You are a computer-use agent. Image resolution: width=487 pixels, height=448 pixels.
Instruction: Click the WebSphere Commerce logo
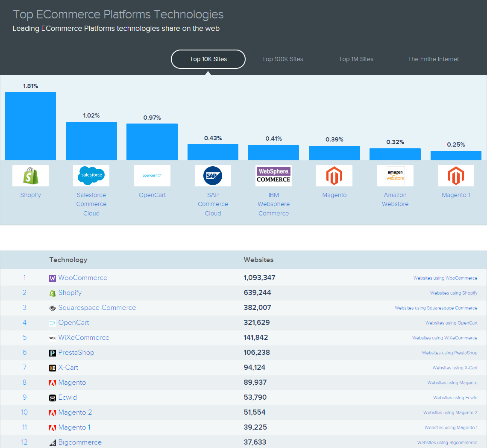(x=274, y=176)
